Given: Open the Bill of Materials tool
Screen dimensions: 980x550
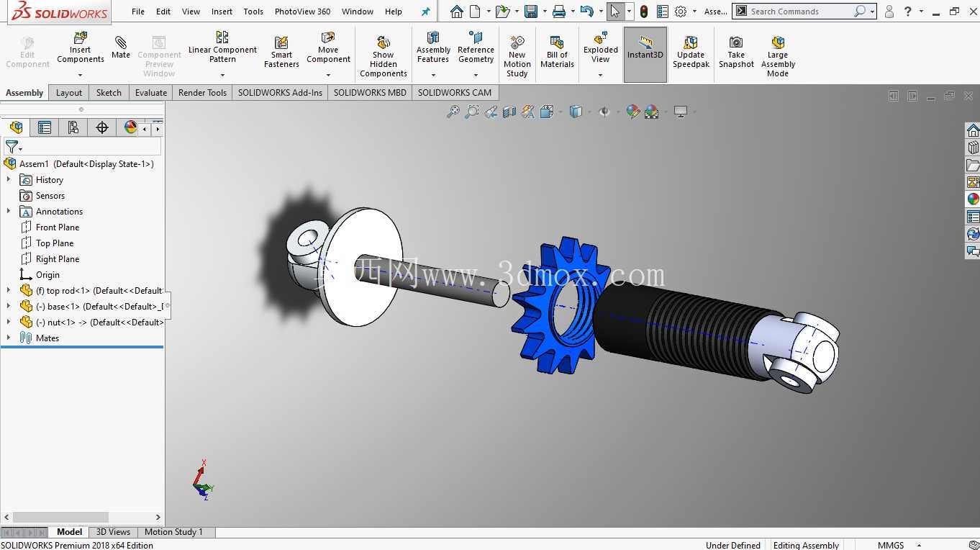Looking at the screenshot, I should tap(557, 52).
